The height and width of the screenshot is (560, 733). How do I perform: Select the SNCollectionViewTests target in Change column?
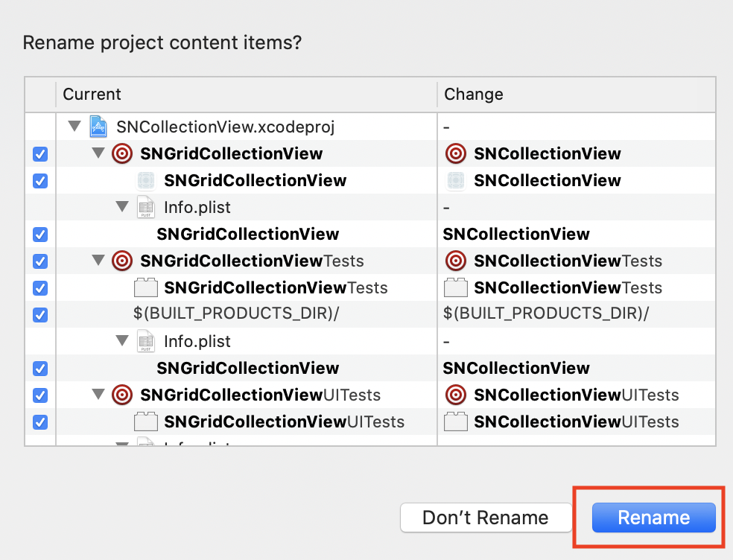(568, 261)
